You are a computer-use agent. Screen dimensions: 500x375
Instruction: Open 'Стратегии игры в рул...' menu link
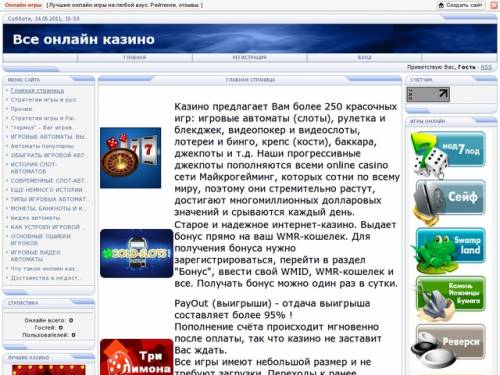tap(44, 100)
